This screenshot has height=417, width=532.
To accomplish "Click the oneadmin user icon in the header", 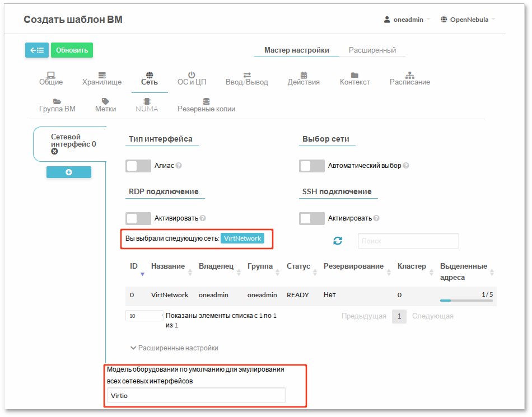I will pyautogui.click(x=386, y=18).
